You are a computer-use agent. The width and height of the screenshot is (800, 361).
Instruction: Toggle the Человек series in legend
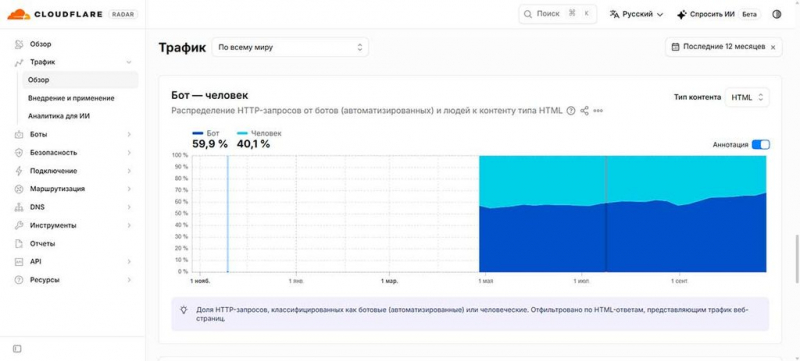(259, 133)
